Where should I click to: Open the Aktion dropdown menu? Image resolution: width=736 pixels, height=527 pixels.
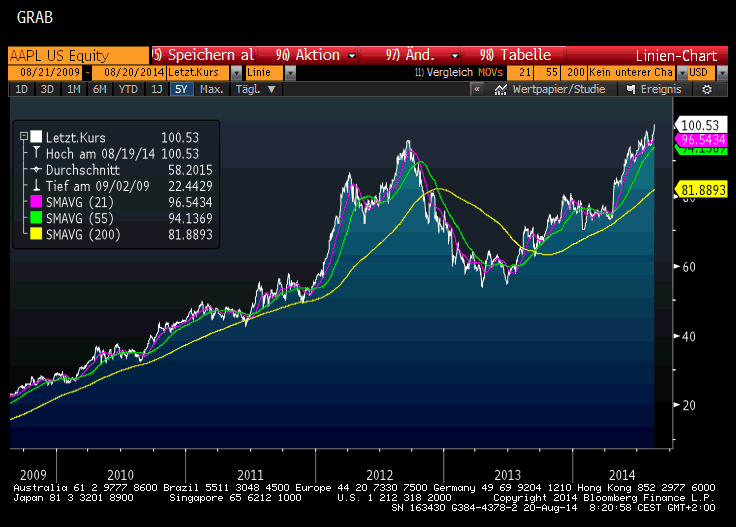[x=352, y=55]
